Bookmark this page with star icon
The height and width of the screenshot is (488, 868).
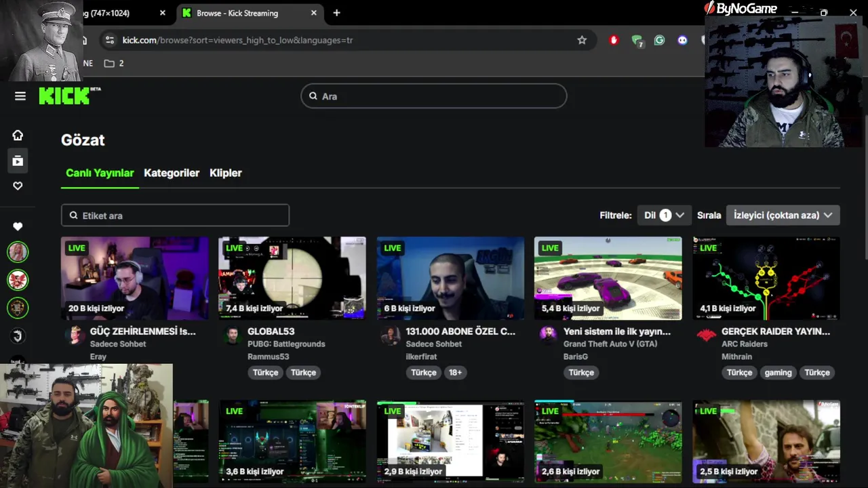pos(582,40)
